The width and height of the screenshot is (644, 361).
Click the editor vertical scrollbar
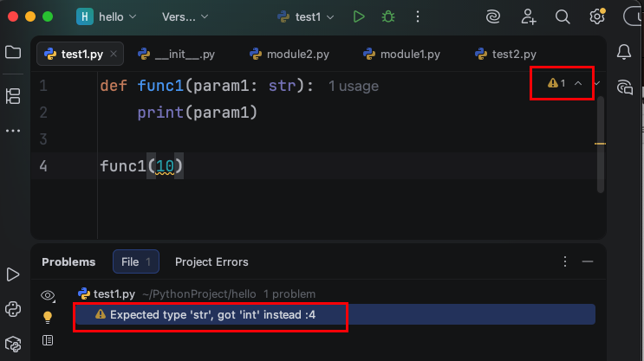(x=601, y=143)
